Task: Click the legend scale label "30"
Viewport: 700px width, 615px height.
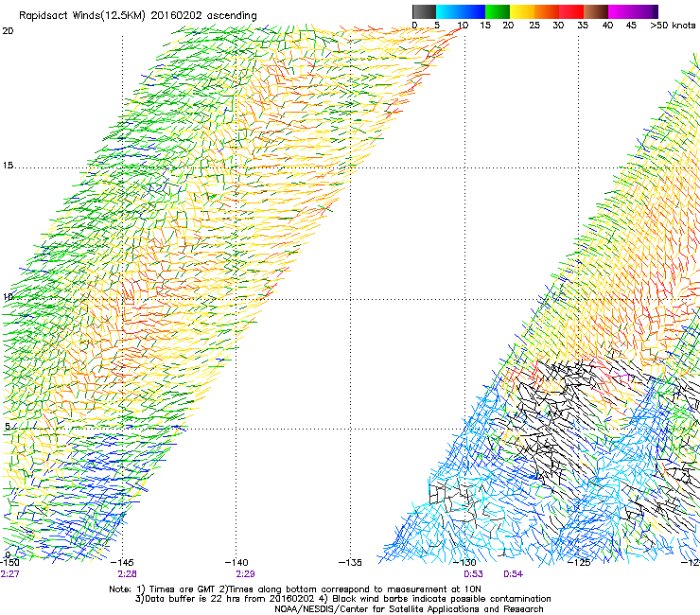Action: pos(558,26)
